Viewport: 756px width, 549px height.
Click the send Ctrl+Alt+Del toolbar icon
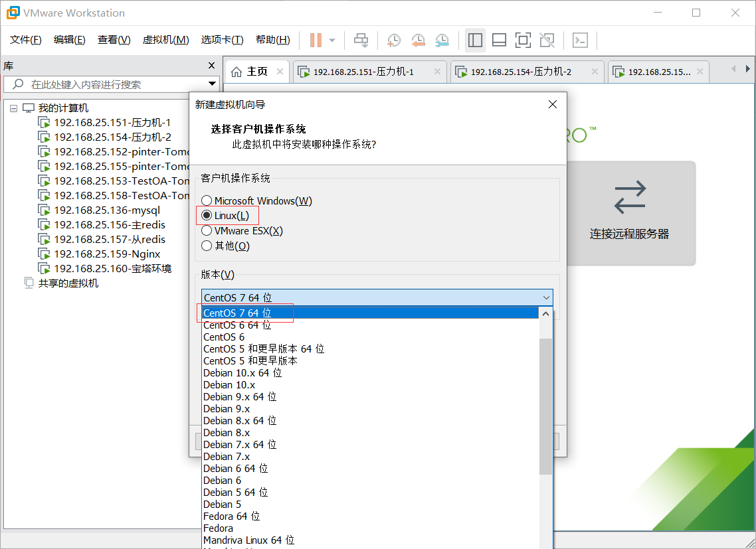tap(361, 40)
